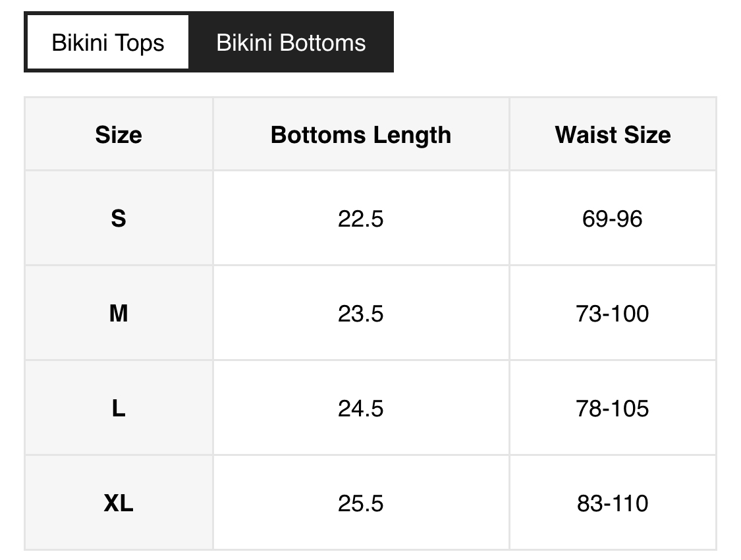
Task: Switch to the Bikini Tops tab
Action: [108, 43]
